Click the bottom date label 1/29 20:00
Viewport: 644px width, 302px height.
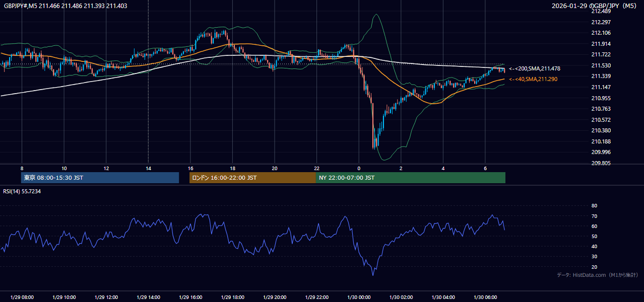pos(275,297)
